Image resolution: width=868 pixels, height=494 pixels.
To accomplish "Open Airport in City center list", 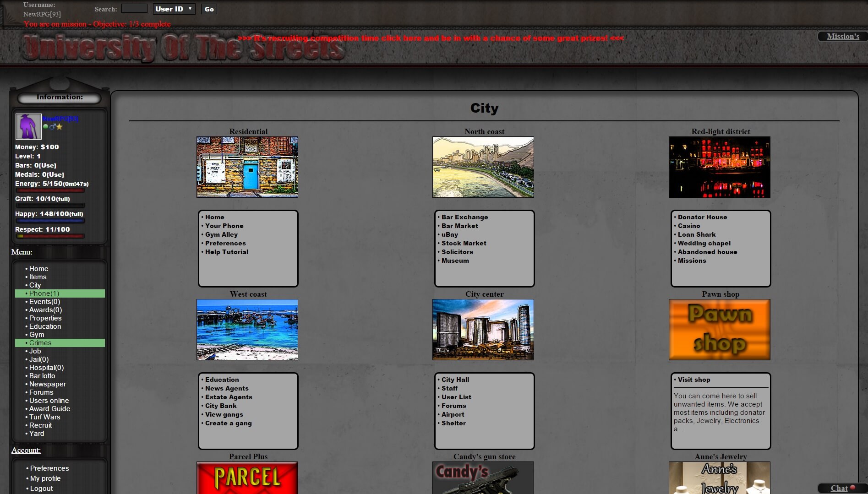I will 453,414.
